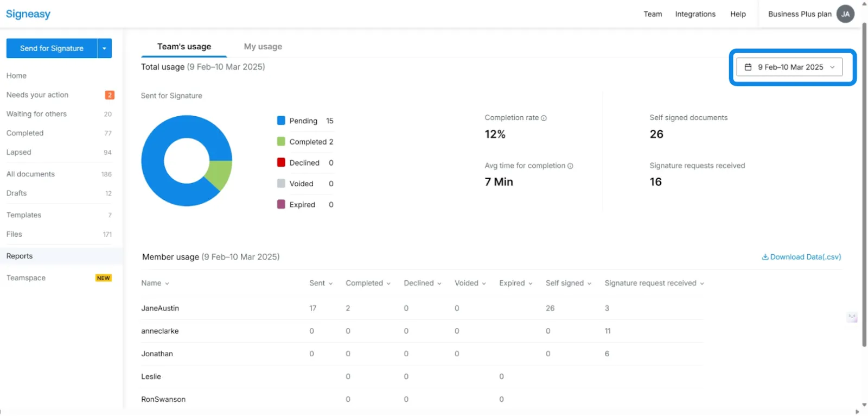Screen dimensions: 868x416
Task: Select the Leslie member name
Action: pyautogui.click(x=151, y=377)
